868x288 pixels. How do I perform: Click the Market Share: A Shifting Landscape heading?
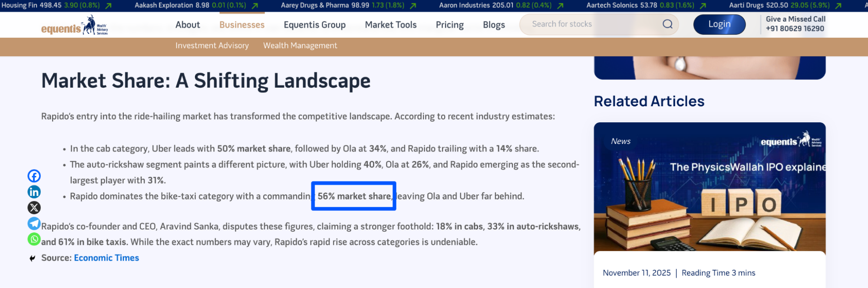[x=206, y=81]
